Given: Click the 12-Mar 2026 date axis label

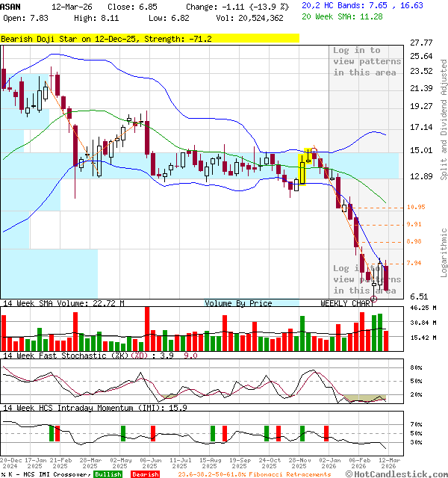Looking at the screenshot, I should (389, 463).
